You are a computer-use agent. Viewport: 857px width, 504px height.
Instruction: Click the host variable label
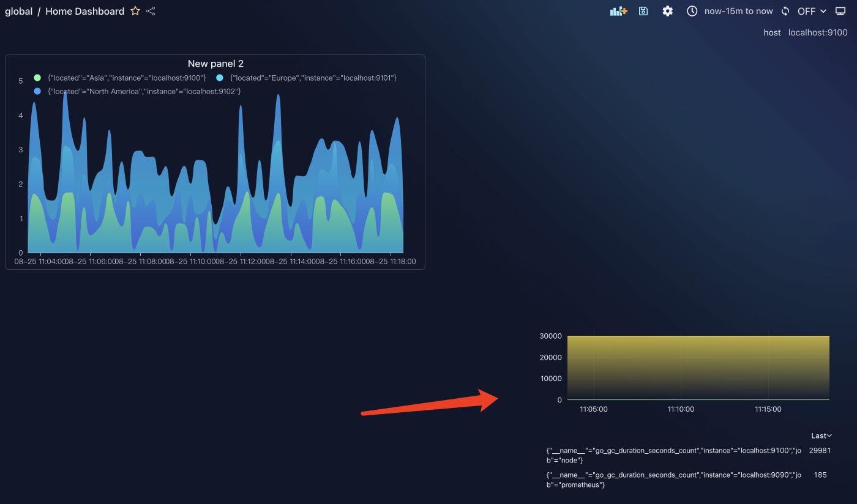click(x=772, y=32)
